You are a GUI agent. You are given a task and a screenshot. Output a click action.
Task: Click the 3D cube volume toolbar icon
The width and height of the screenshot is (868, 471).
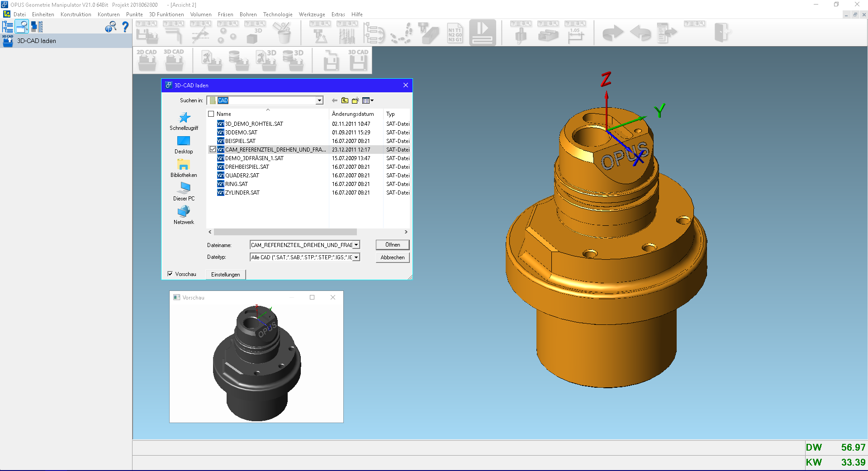pyautogui.click(x=255, y=33)
